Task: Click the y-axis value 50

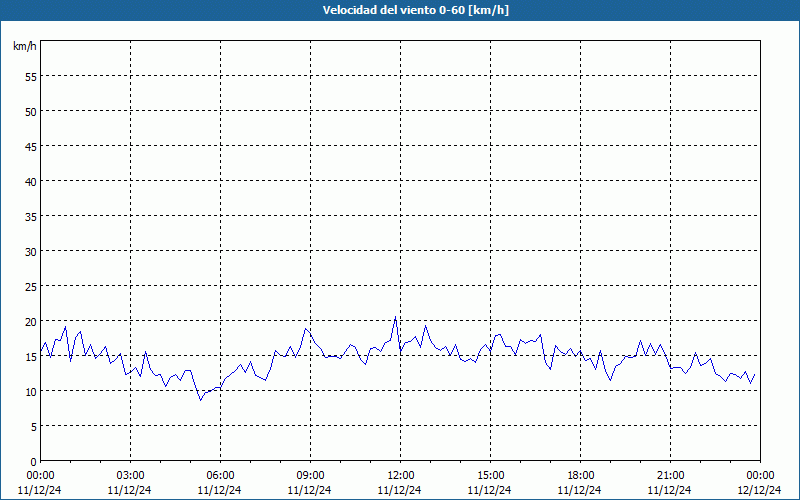Action: pos(31,112)
